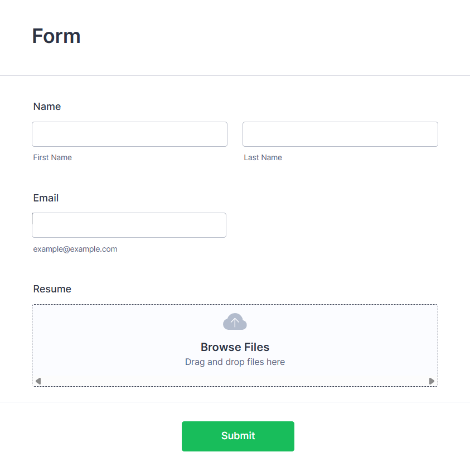Focus the Last Name input field
The image size is (470, 476).
coord(340,134)
